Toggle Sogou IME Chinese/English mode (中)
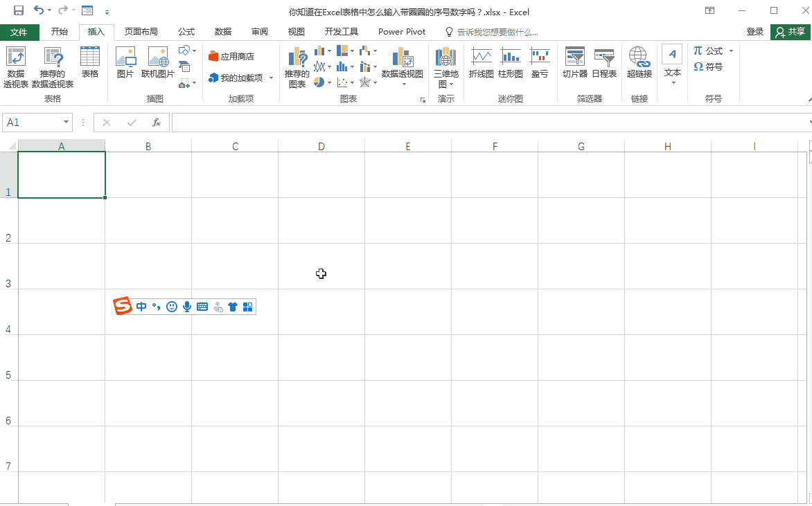The height and width of the screenshot is (506, 812). [x=141, y=307]
